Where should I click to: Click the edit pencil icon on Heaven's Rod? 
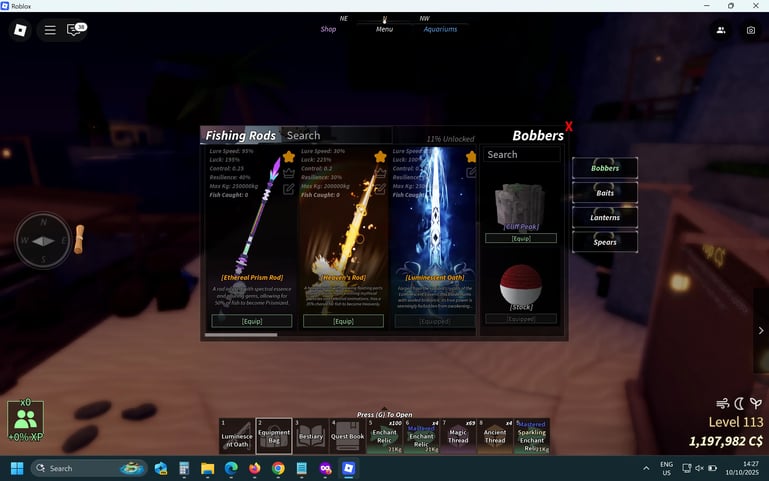[380, 187]
